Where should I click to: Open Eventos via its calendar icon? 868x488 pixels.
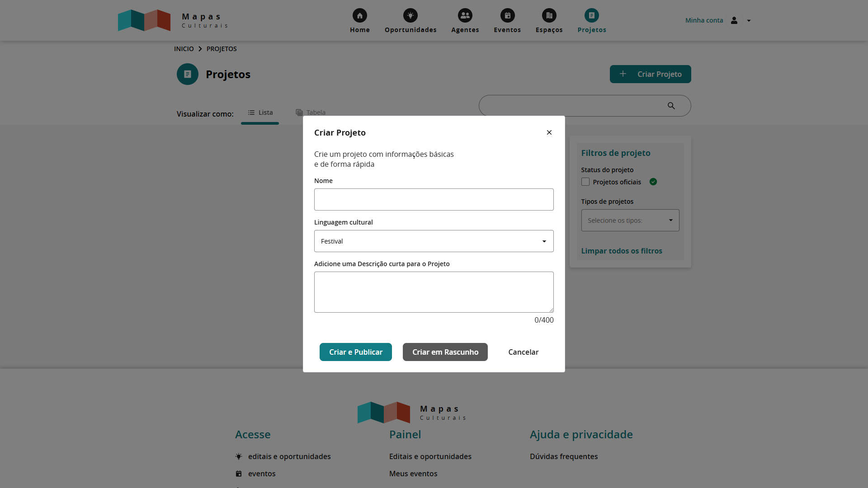point(507,15)
